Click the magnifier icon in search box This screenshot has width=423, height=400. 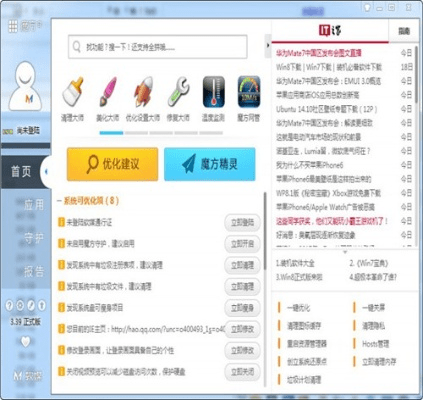point(77,47)
